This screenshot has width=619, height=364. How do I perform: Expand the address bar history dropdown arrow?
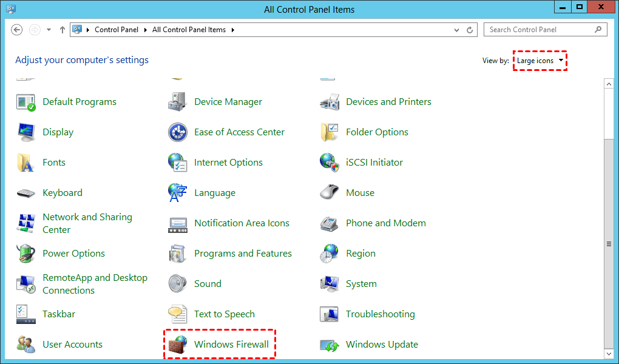click(x=457, y=30)
